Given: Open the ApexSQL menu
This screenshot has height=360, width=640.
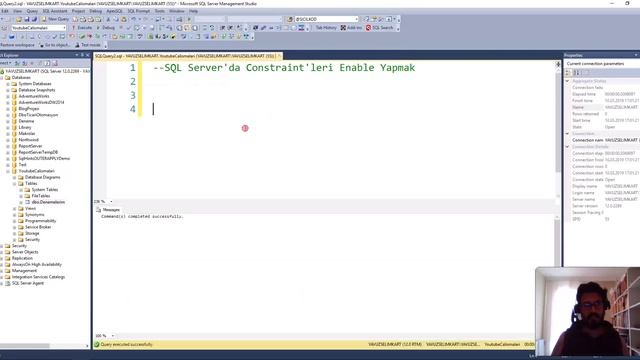Looking at the screenshot, I should 114,11.
